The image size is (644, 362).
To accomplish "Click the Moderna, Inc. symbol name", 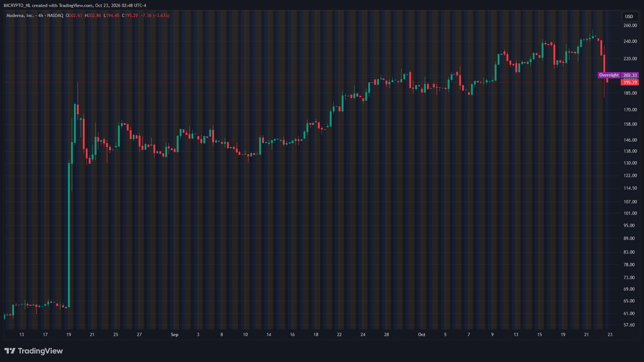I will pyautogui.click(x=20, y=16).
